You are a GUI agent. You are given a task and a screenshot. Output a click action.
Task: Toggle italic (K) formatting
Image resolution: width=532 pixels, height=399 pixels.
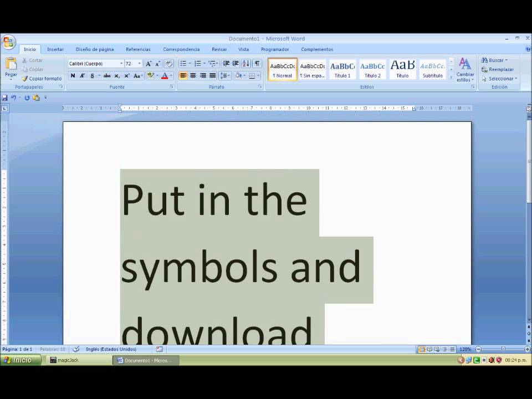pyautogui.click(x=82, y=76)
